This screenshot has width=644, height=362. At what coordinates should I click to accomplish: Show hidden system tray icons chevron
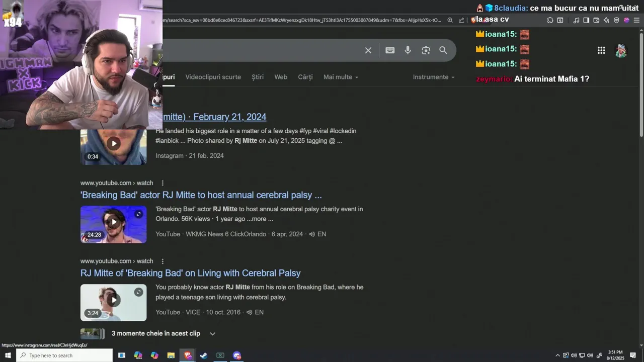click(557, 355)
